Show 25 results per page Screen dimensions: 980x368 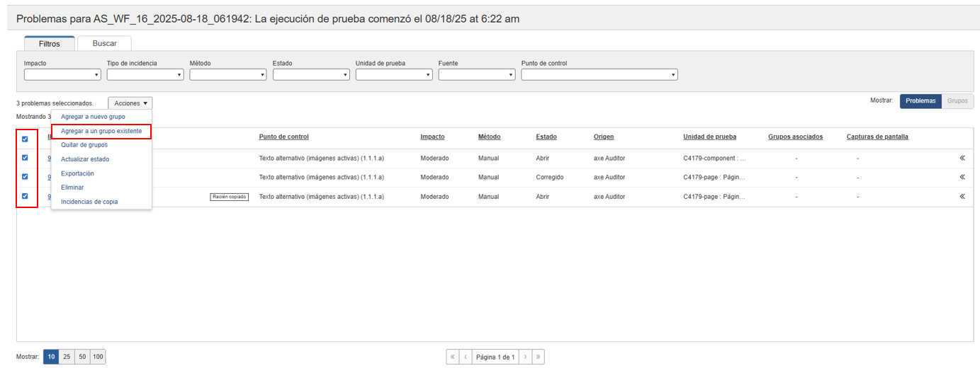[x=67, y=357]
